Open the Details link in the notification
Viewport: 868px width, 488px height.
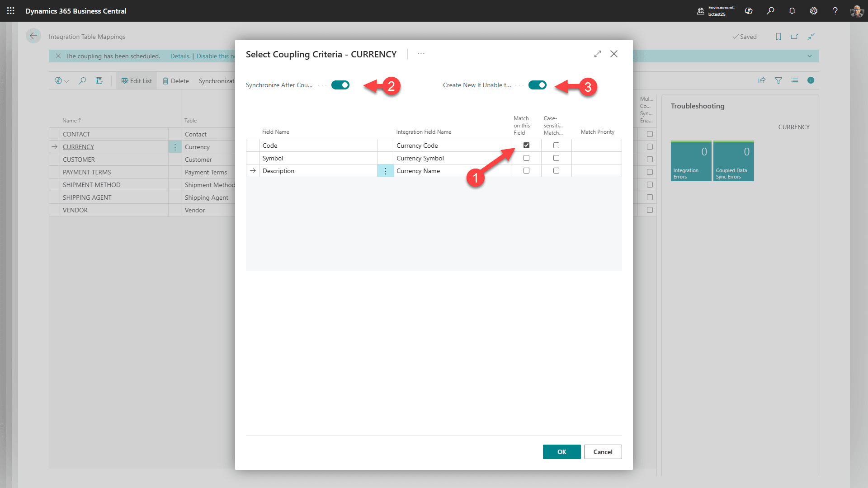(180, 56)
